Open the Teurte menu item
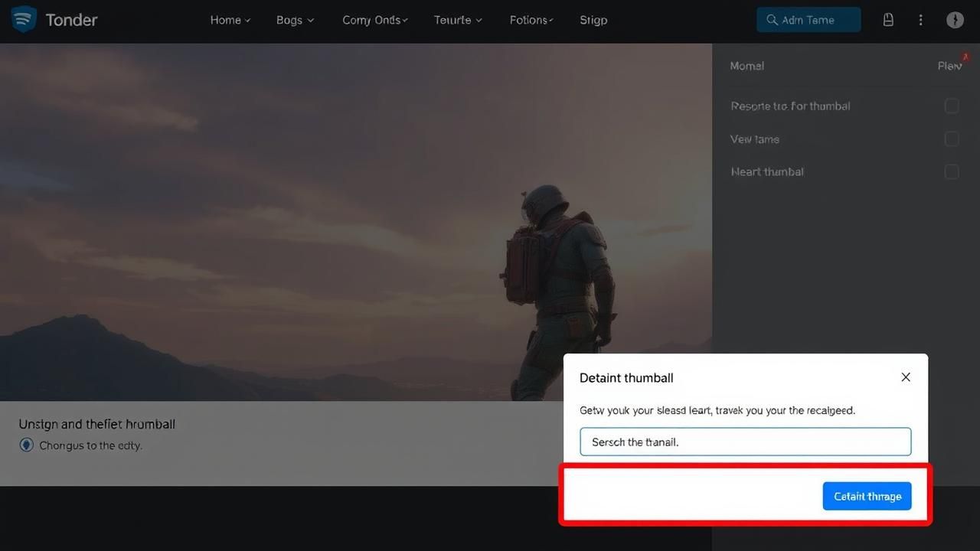 tap(458, 20)
